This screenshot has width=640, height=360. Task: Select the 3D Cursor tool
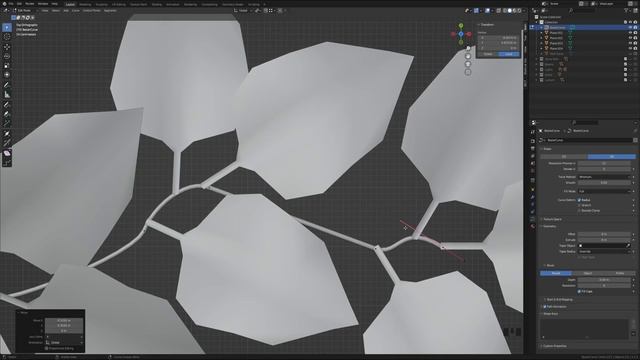pos(7,37)
